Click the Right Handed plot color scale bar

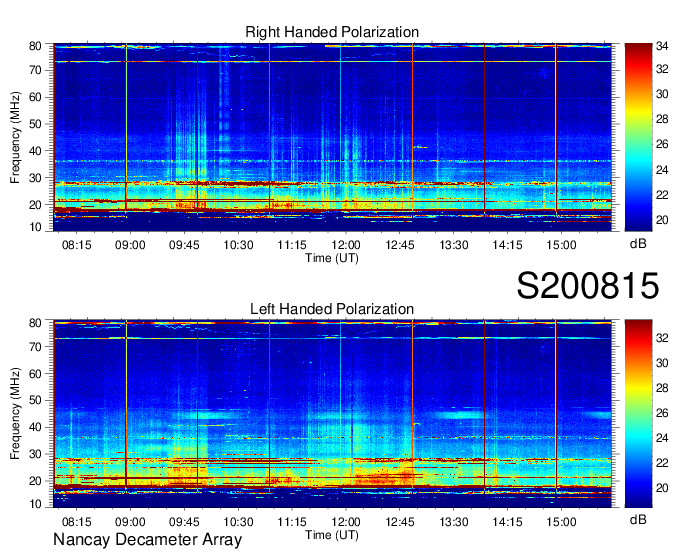pos(638,137)
